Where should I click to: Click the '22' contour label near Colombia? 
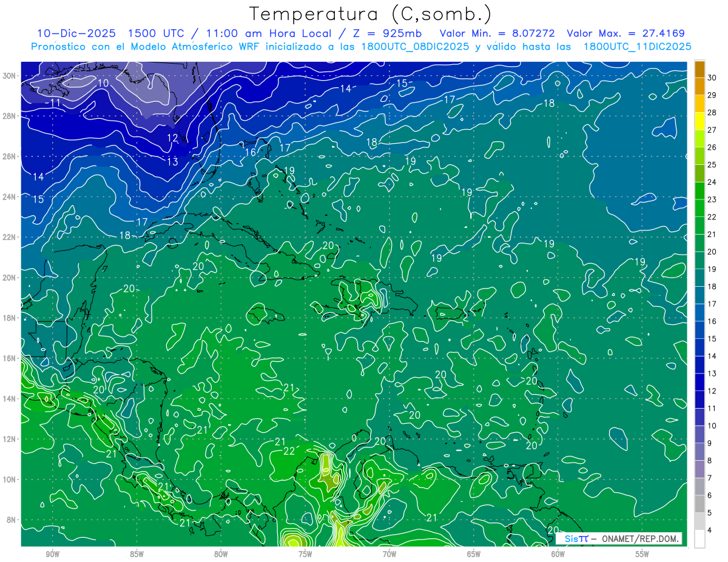click(x=289, y=451)
